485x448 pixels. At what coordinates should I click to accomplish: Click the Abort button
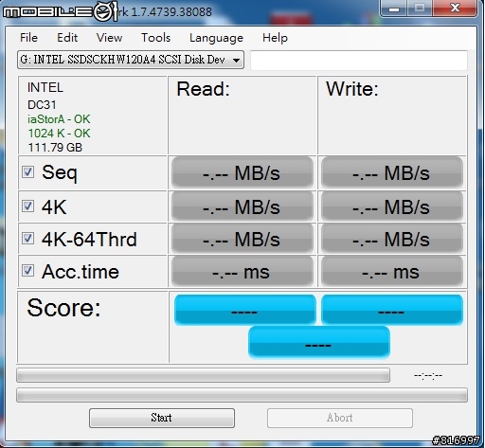[x=340, y=418]
